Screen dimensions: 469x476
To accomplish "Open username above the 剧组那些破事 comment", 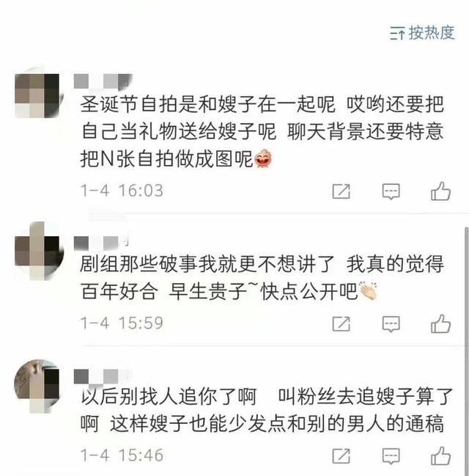I will click(x=102, y=244).
